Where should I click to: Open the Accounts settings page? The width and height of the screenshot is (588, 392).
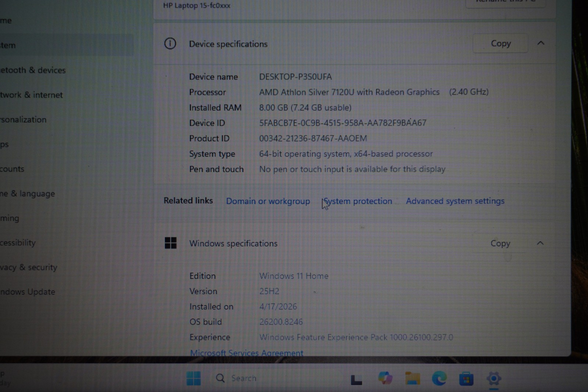point(12,169)
